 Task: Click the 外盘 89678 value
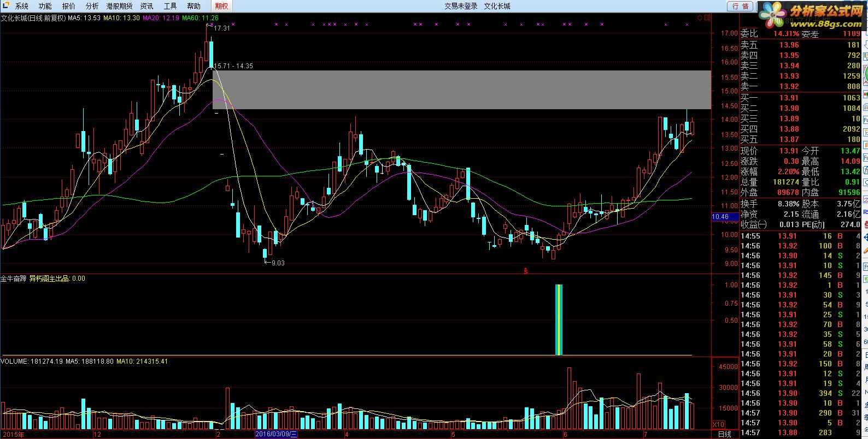tap(788, 193)
